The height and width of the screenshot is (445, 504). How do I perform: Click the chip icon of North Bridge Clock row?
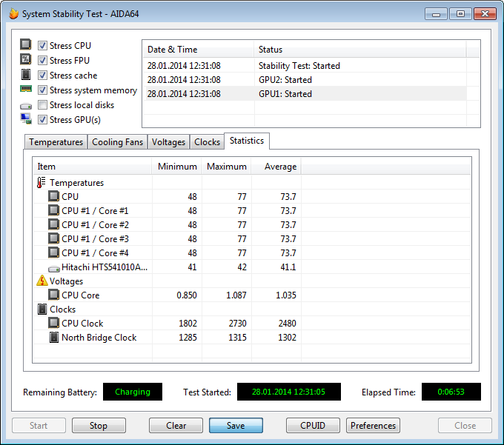pos(53,337)
